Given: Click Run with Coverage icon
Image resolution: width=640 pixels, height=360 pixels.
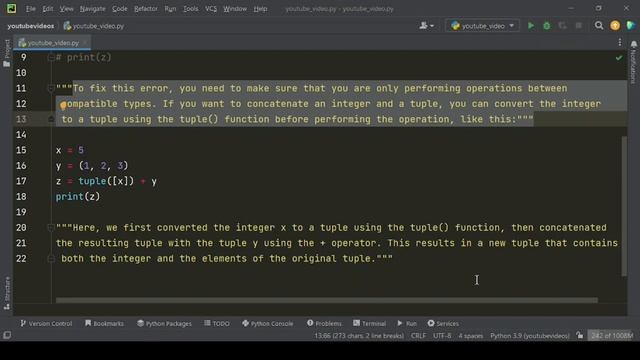Looking at the screenshot, I should point(562,26).
